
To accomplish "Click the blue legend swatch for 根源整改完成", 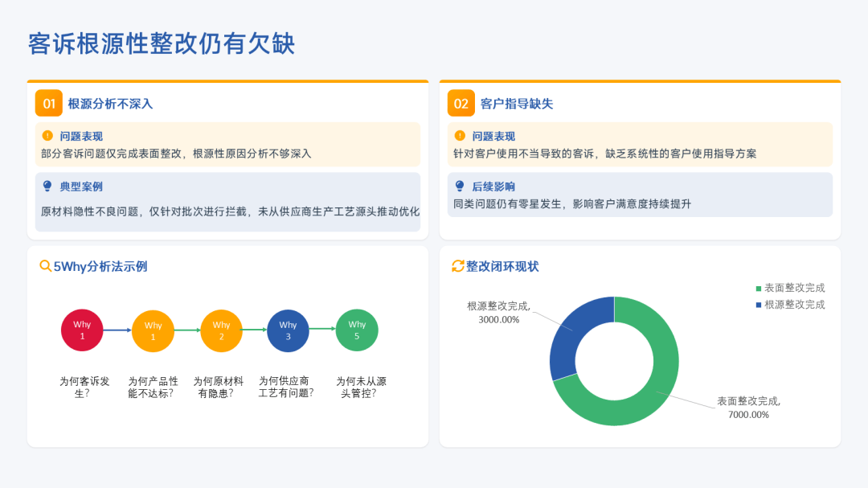I will click(758, 305).
